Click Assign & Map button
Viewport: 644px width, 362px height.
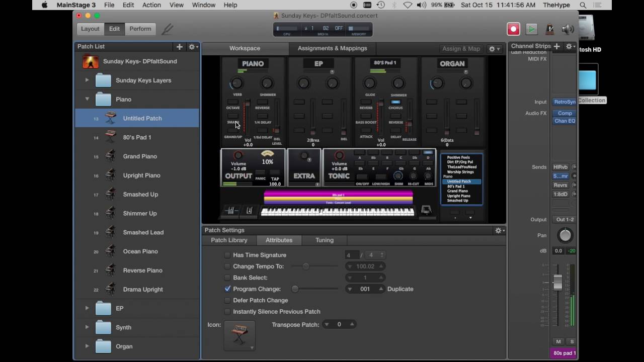pos(461,49)
